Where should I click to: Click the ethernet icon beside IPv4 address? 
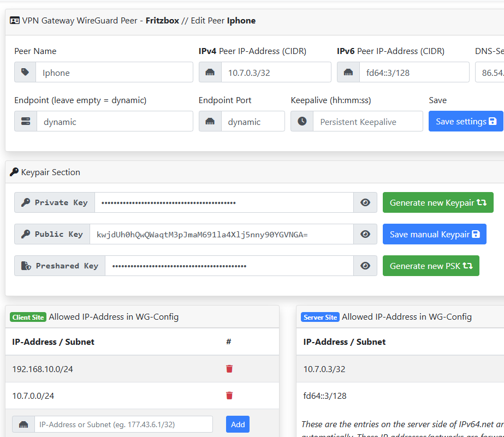tap(210, 73)
